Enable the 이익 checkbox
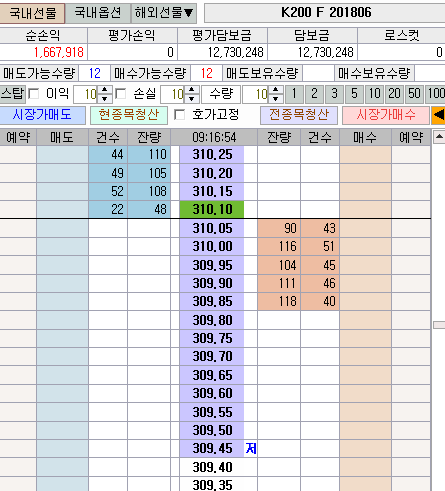This screenshot has height=491, width=445. pyautogui.click(x=34, y=94)
